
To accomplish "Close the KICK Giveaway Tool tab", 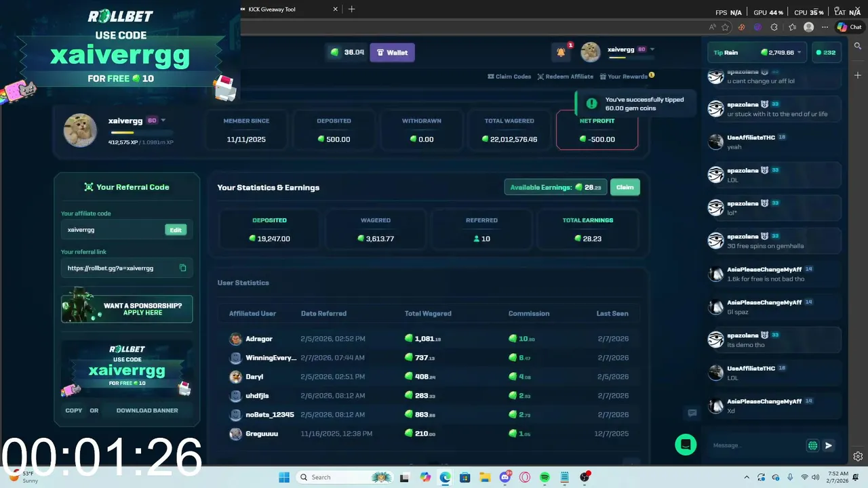I will [335, 9].
